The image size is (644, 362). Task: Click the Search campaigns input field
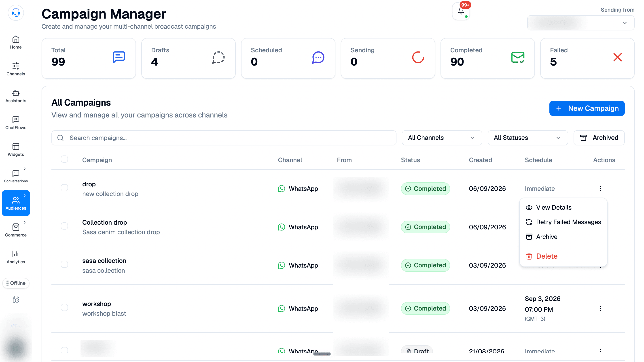click(224, 138)
